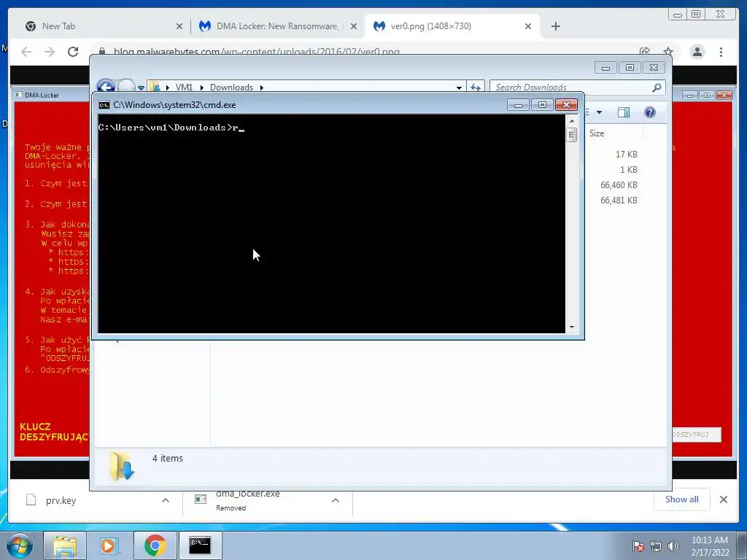Select Downloads in Explorer breadcrumb
Viewport: 747px width, 560px height.
[x=231, y=87]
